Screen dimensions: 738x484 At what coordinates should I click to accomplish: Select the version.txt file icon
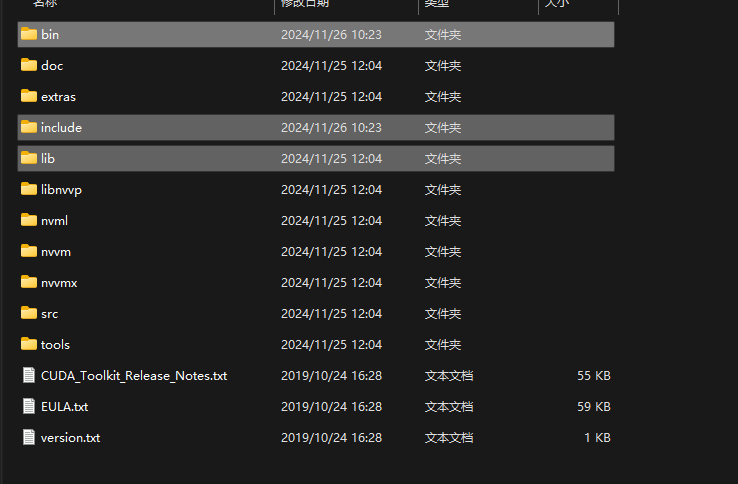pyautogui.click(x=29, y=437)
